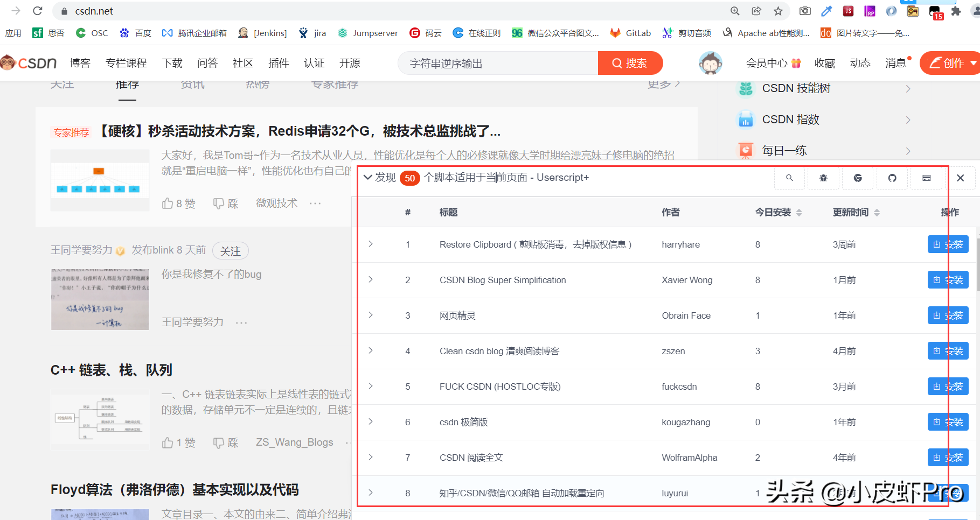This screenshot has width=980, height=520.
Task: Install the Restore Clipboard script
Action: click(948, 244)
